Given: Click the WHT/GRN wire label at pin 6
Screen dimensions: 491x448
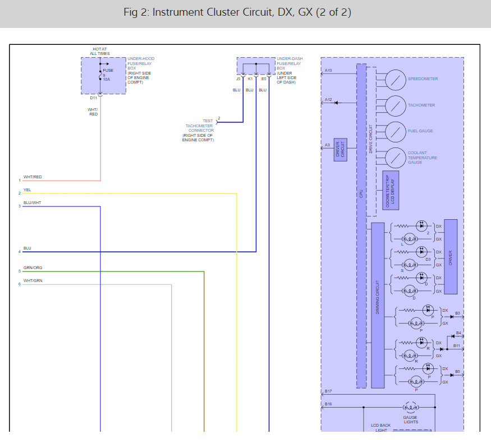Looking at the screenshot, I should click(33, 281).
